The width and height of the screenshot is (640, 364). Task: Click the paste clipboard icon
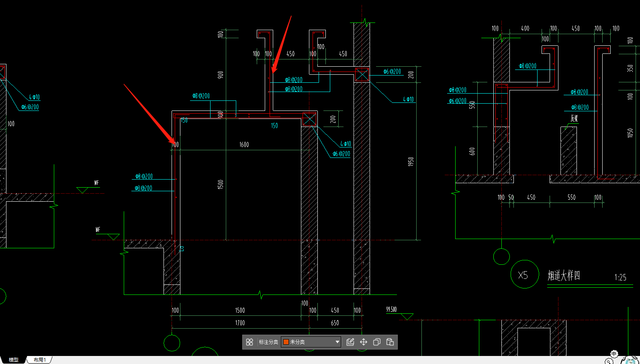pyautogui.click(x=390, y=342)
